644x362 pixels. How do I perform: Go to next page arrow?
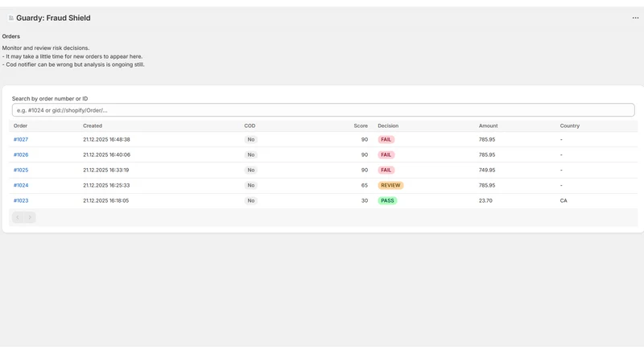(x=30, y=217)
